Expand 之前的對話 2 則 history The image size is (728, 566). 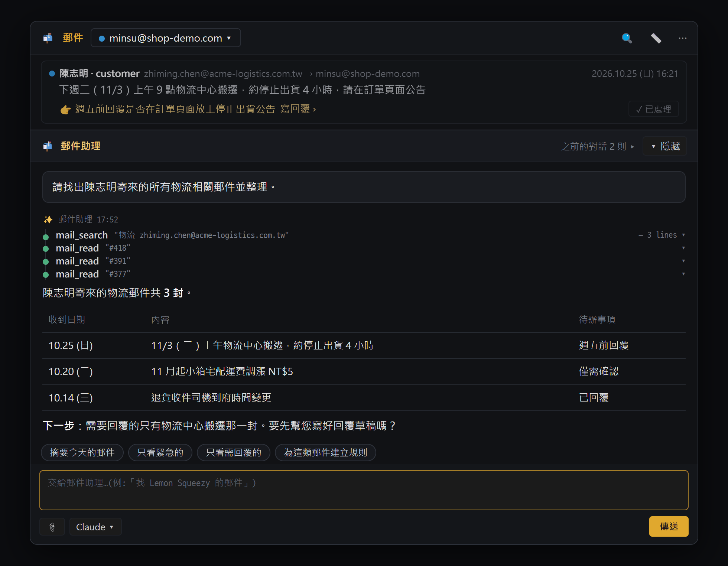pyautogui.click(x=597, y=146)
